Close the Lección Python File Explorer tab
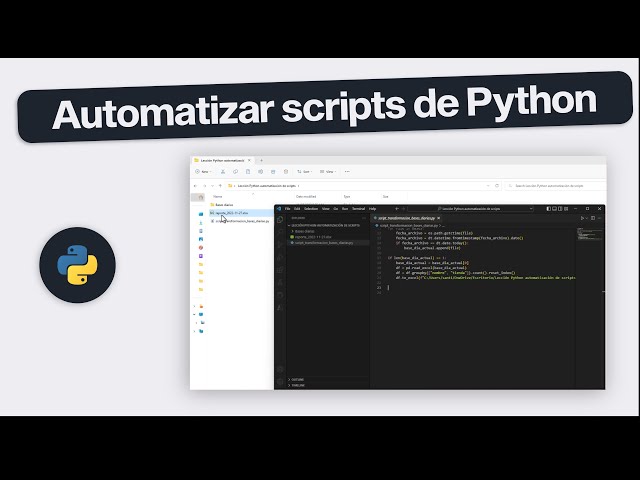 pos(249,160)
